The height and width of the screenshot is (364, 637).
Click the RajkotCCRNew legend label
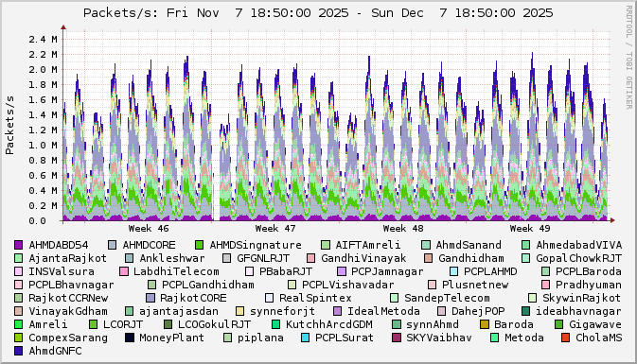(x=68, y=298)
